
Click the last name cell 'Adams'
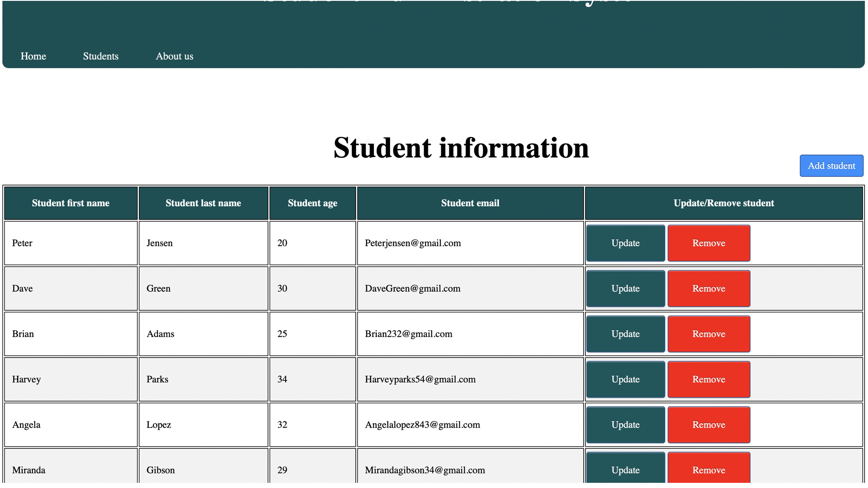[203, 334]
